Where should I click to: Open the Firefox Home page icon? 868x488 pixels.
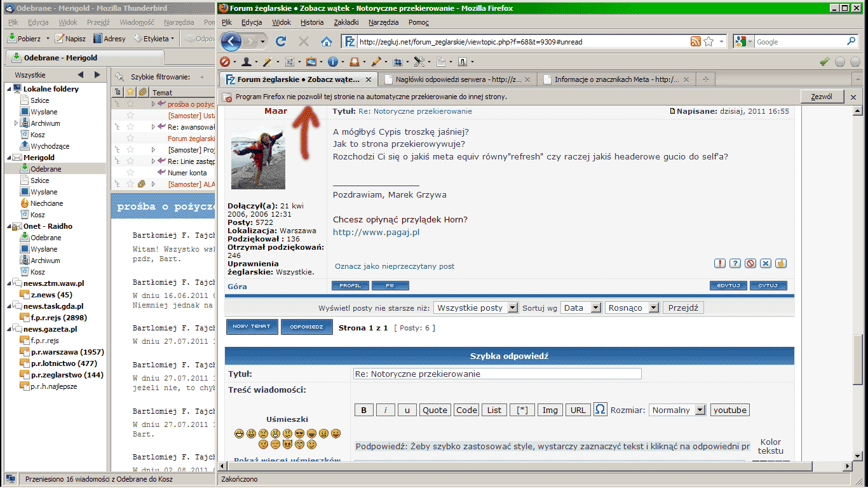coord(327,41)
